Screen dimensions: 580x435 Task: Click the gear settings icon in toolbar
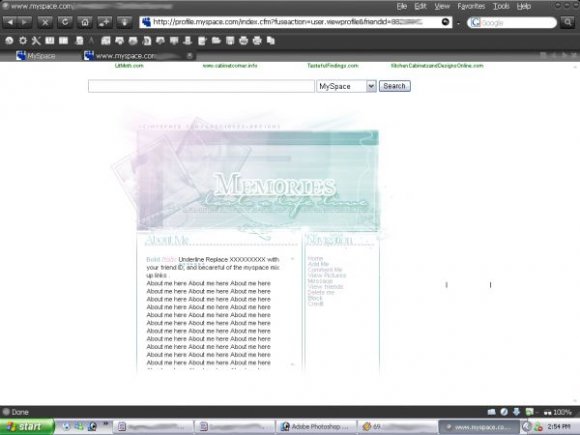pos(23,40)
